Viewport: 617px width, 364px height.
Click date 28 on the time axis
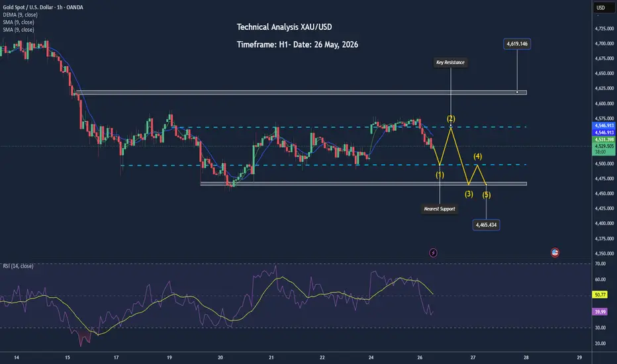point(526,357)
